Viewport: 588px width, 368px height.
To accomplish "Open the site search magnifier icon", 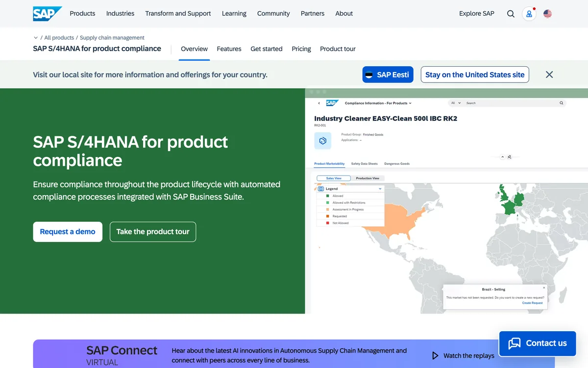I will tap(511, 14).
